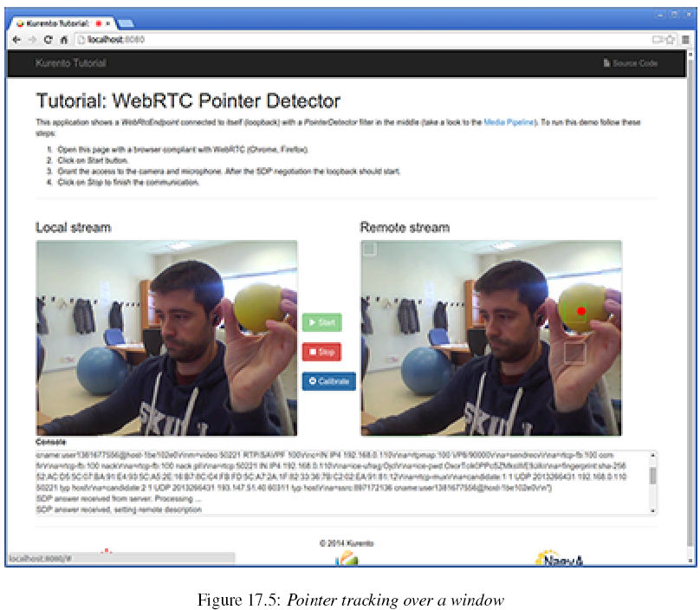
Task: Click the camera access icon in address bar
Action: tap(658, 40)
